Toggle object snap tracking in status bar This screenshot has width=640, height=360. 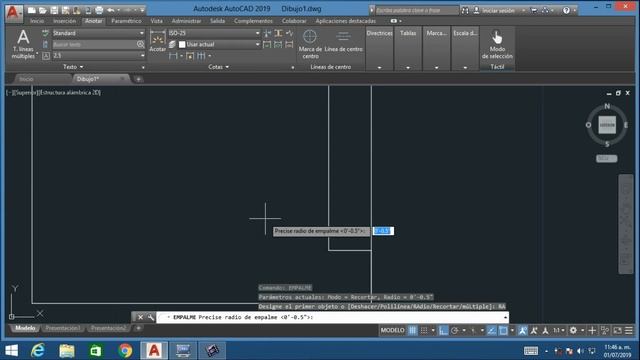coord(492,330)
